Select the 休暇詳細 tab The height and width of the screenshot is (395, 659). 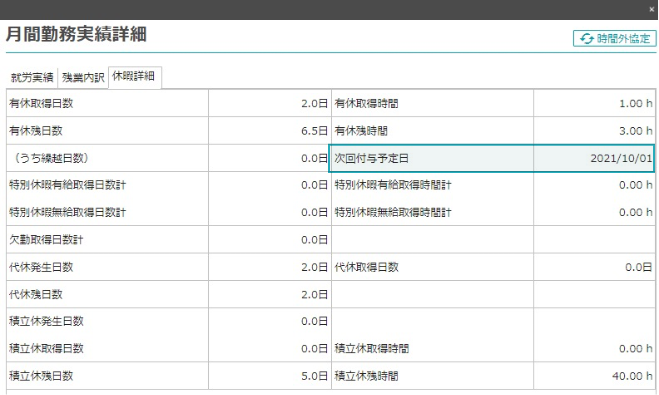click(x=134, y=77)
